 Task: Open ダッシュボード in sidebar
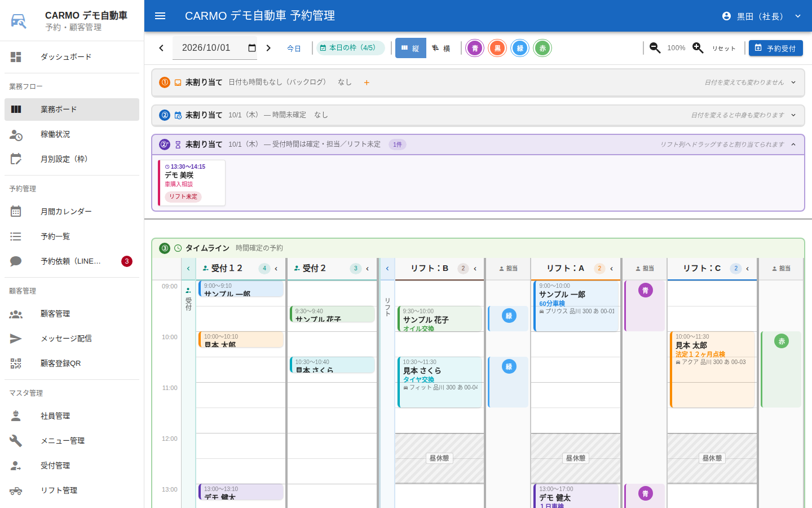coord(72,57)
